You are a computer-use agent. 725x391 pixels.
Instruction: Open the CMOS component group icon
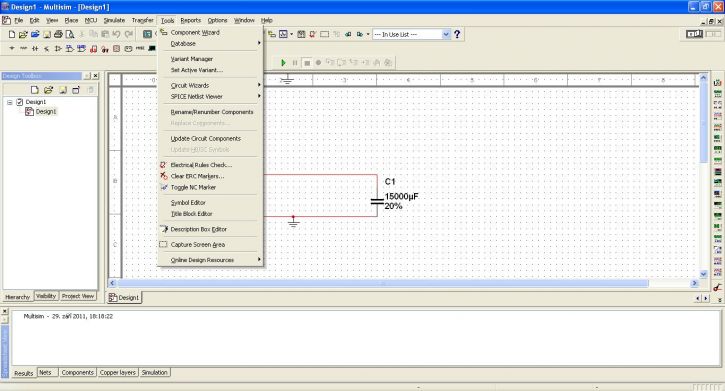point(81,48)
